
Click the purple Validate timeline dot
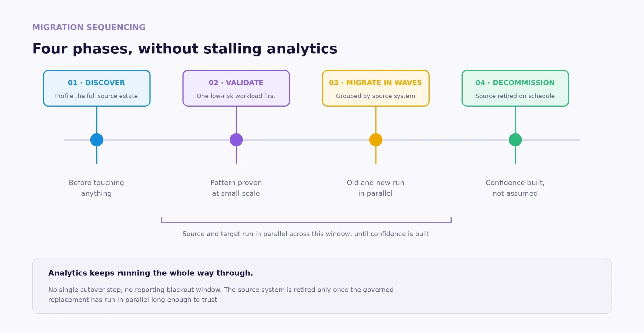click(236, 140)
